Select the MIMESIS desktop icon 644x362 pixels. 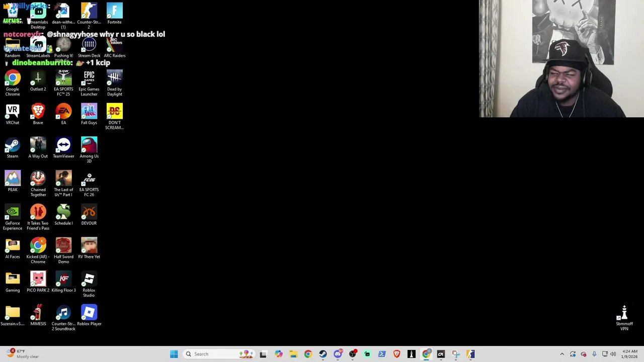(38, 316)
